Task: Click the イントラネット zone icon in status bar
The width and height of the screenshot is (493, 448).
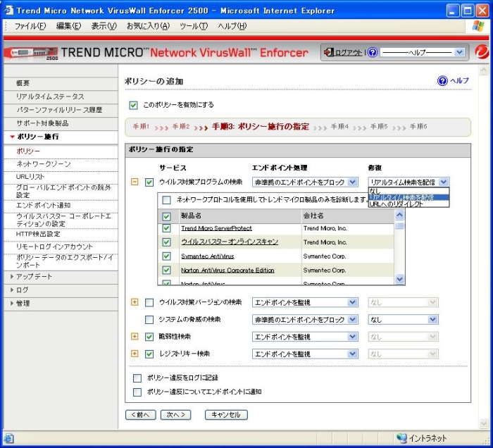Action: point(401,438)
